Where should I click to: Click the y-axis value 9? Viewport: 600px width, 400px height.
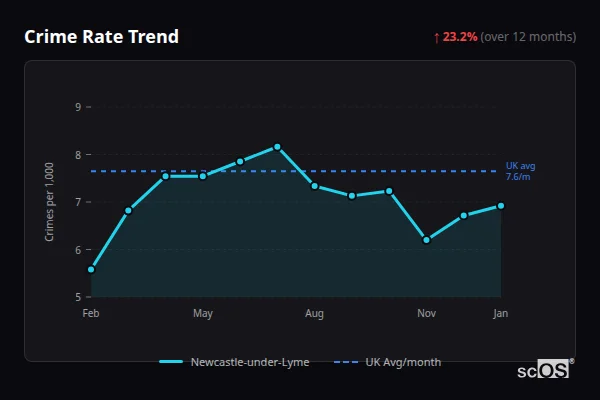coord(78,107)
